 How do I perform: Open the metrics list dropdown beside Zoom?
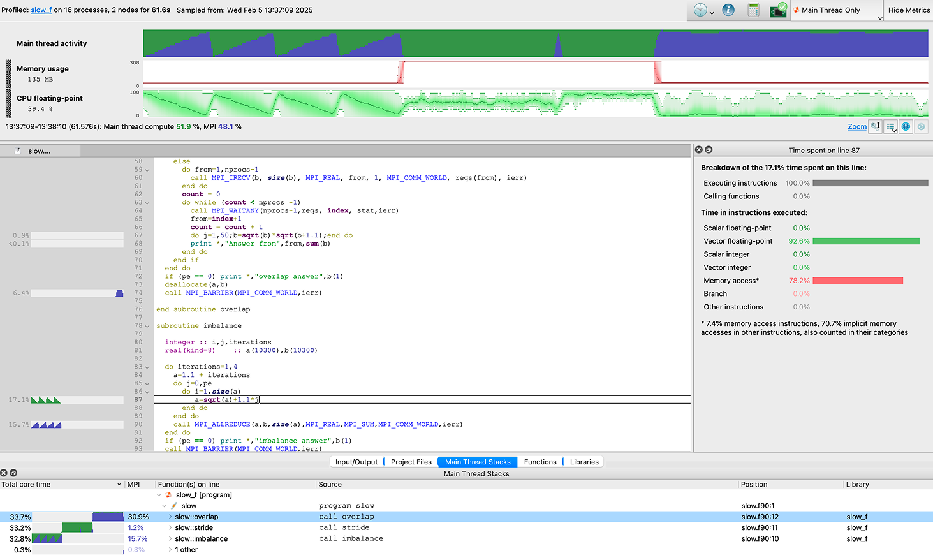click(x=891, y=126)
